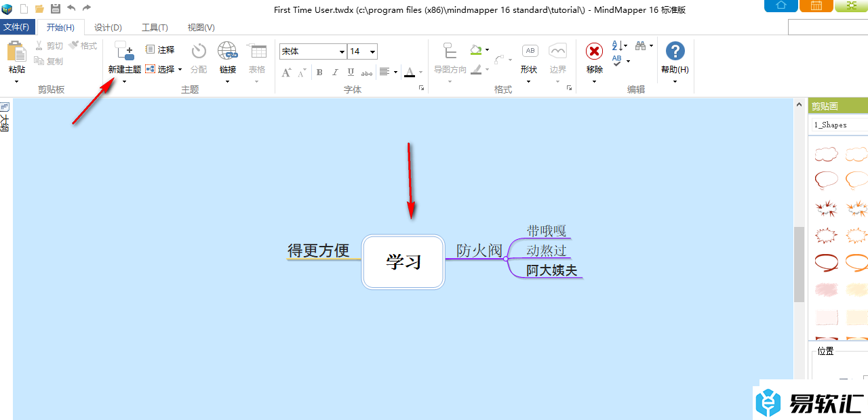Image resolution: width=868 pixels, height=420 pixels.
Task: Click the Select (选择) tool
Action: click(160, 69)
